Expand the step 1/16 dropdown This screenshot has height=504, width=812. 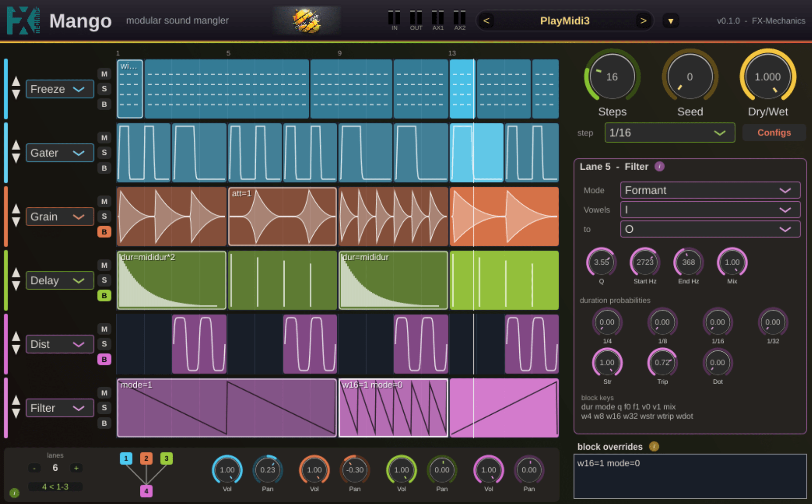669,133
